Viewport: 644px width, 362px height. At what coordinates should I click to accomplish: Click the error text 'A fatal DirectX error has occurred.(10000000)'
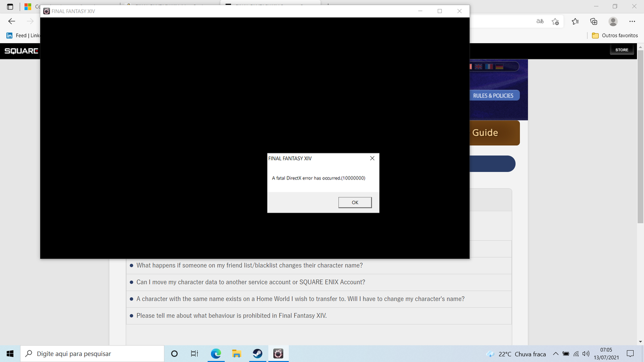318,178
